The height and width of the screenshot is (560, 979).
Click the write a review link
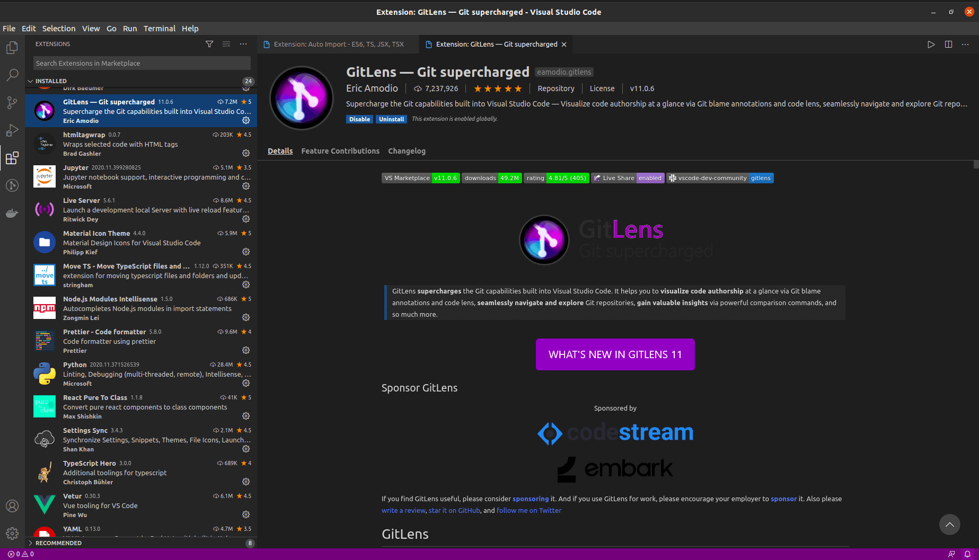tap(403, 510)
